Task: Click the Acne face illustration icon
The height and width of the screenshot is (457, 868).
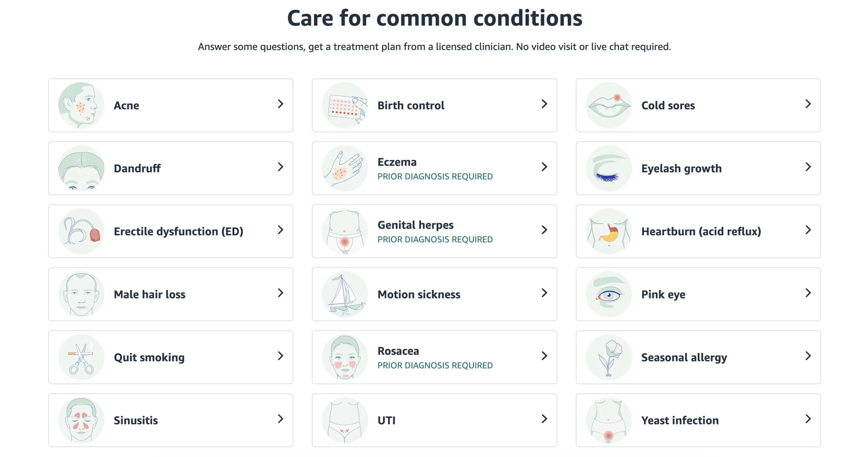Action: pyautogui.click(x=81, y=105)
